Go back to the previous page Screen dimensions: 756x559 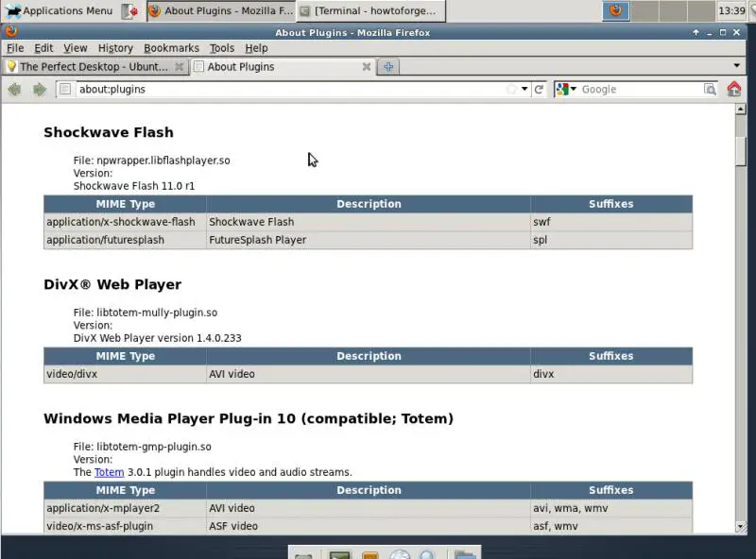pos(14,89)
